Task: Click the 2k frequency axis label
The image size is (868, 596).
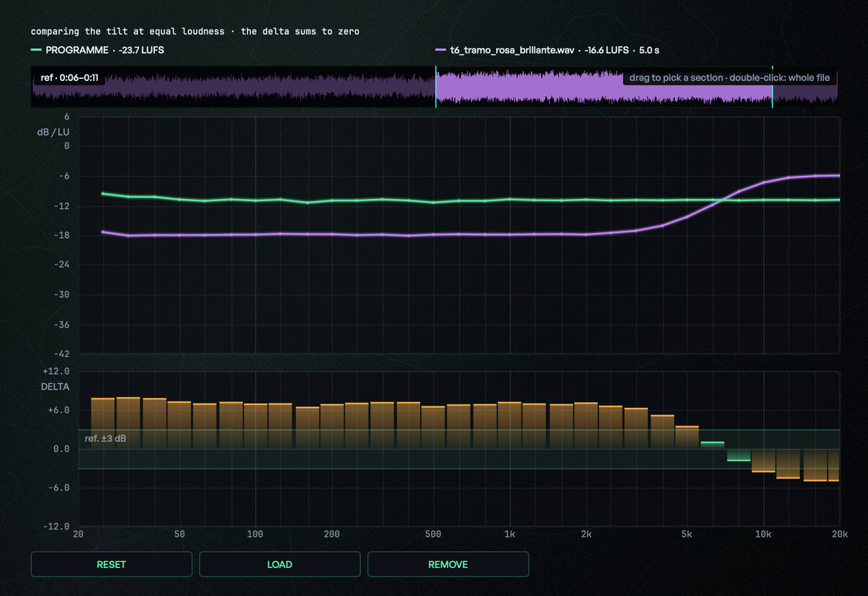Action: click(x=586, y=534)
